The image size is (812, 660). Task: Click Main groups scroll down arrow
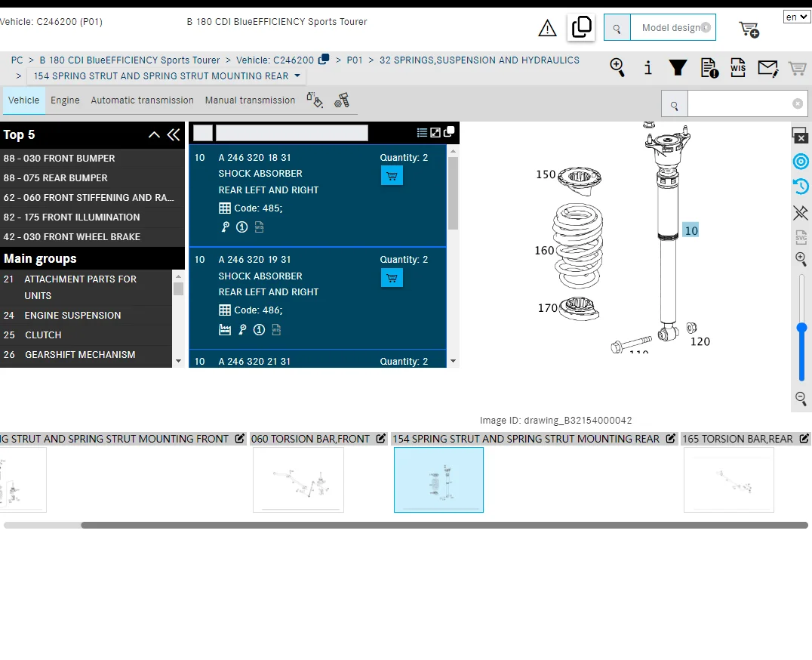coord(178,361)
